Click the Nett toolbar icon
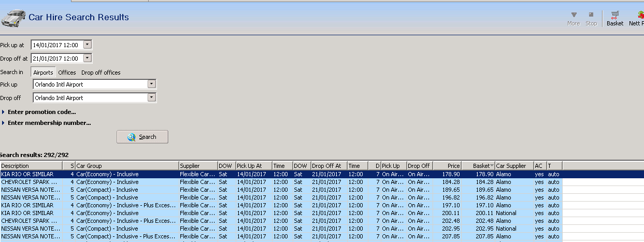This screenshot has height=242, width=644. coord(636,18)
